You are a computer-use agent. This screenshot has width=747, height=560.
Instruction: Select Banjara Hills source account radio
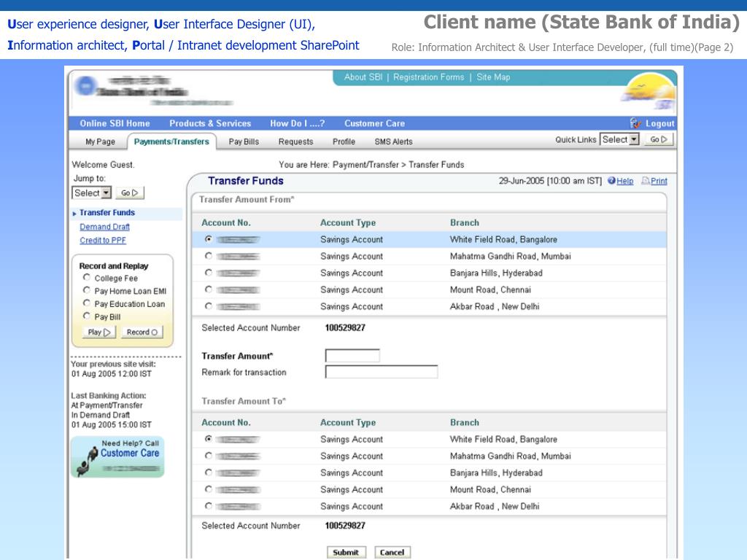(208, 273)
